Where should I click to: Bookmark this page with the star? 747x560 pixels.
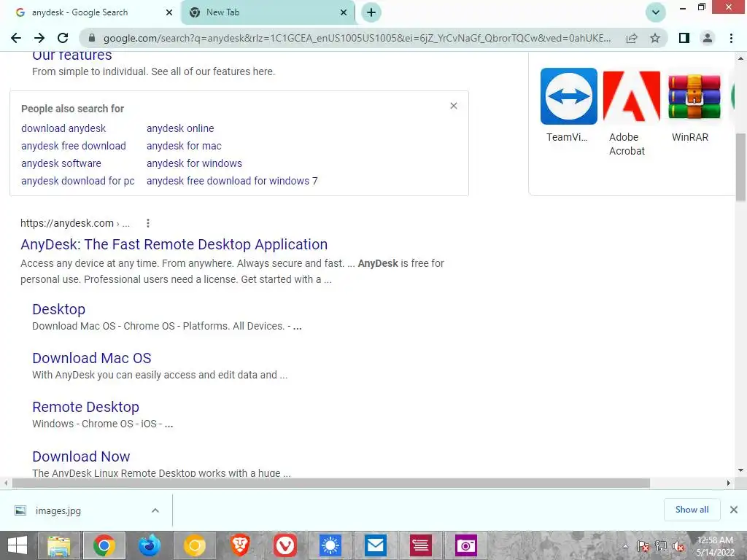[x=655, y=38]
